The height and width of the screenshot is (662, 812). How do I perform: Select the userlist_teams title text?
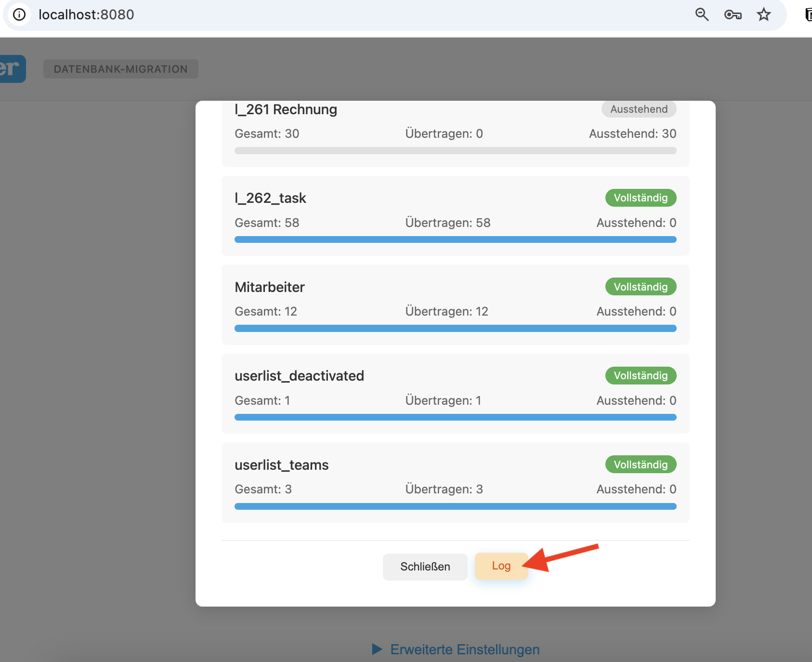click(x=282, y=465)
